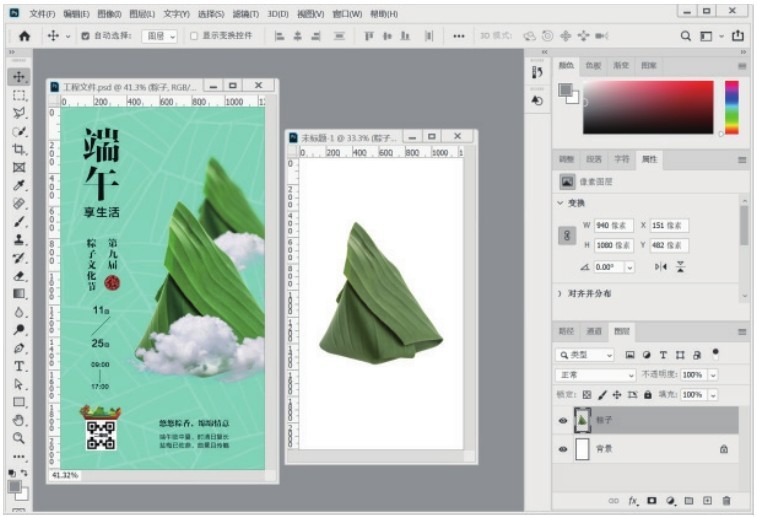
Task: Hide the 背景 layer visibility eye
Action: 562,450
